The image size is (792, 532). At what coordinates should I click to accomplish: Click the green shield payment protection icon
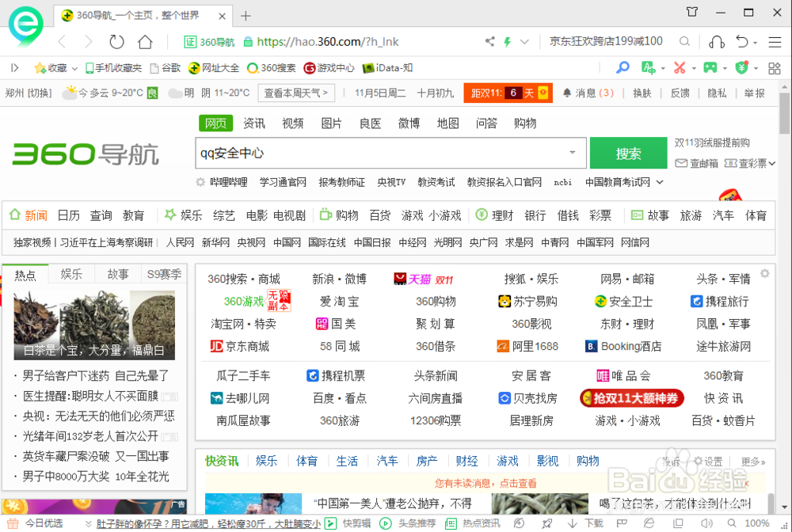[x=741, y=67]
